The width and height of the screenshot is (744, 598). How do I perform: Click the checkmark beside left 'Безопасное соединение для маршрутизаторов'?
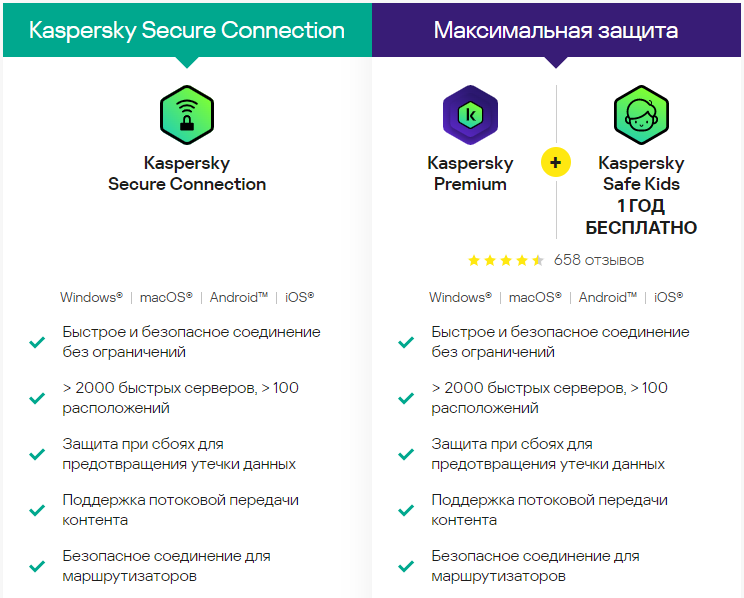point(37,566)
